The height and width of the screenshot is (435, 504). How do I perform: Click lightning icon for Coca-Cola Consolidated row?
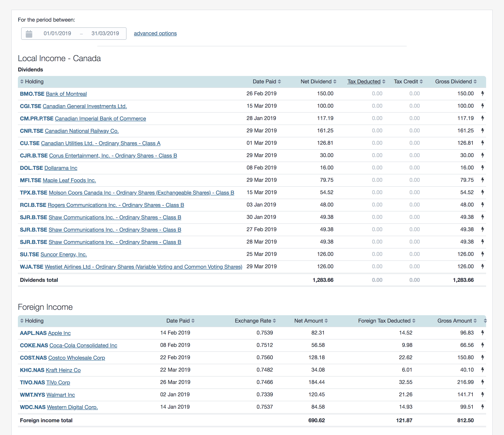(483, 345)
